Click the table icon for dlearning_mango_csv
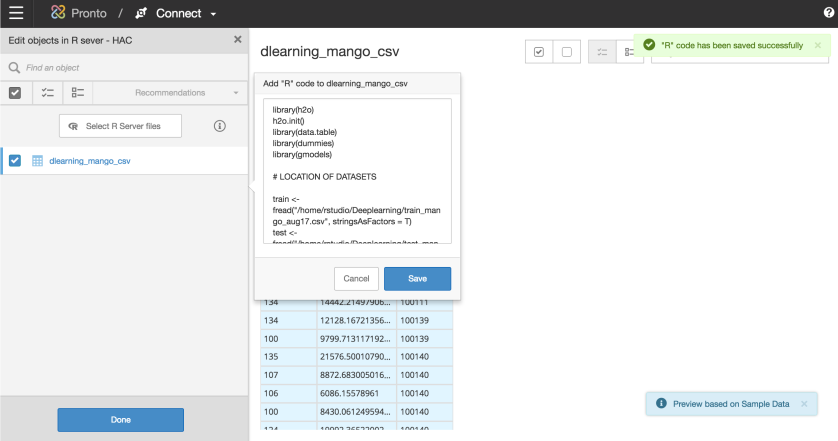The image size is (838, 441). (x=37, y=161)
